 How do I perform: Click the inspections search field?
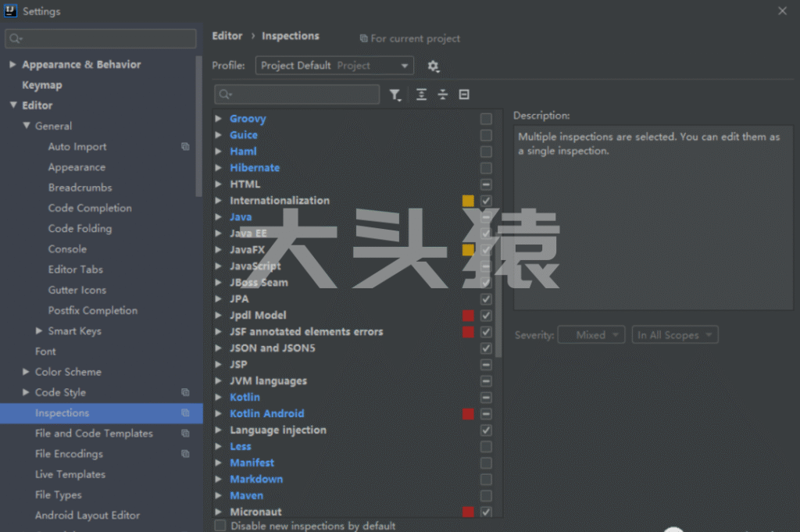(308, 95)
